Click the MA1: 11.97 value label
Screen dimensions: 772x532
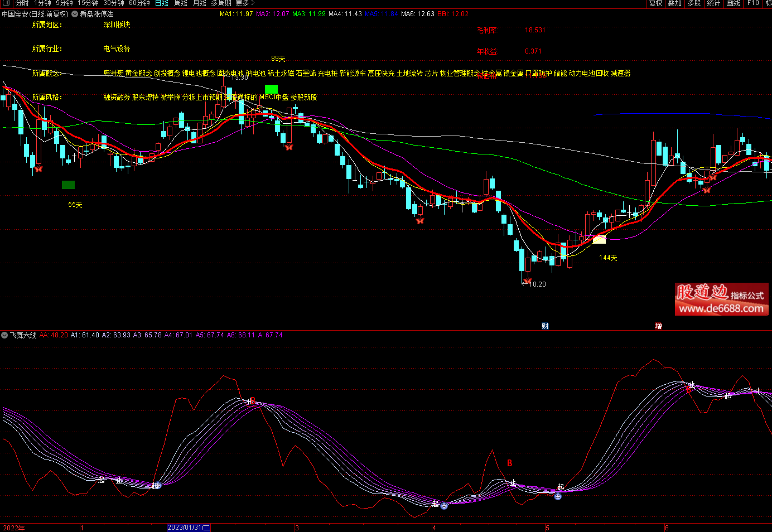(x=236, y=14)
